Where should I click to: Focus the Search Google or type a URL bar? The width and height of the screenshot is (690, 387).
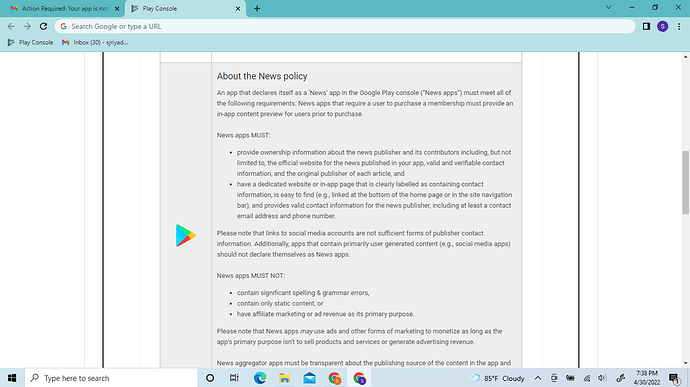click(345, 26)
